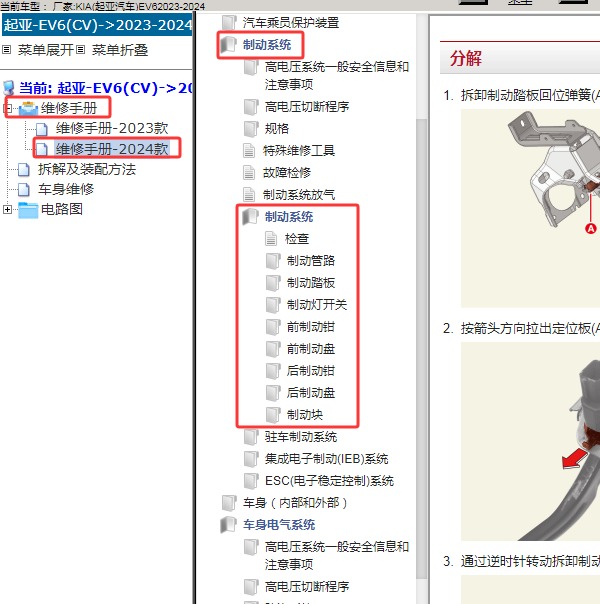Click the brake pedal bracket illustration
600x604 pixels.
(530, 208)
